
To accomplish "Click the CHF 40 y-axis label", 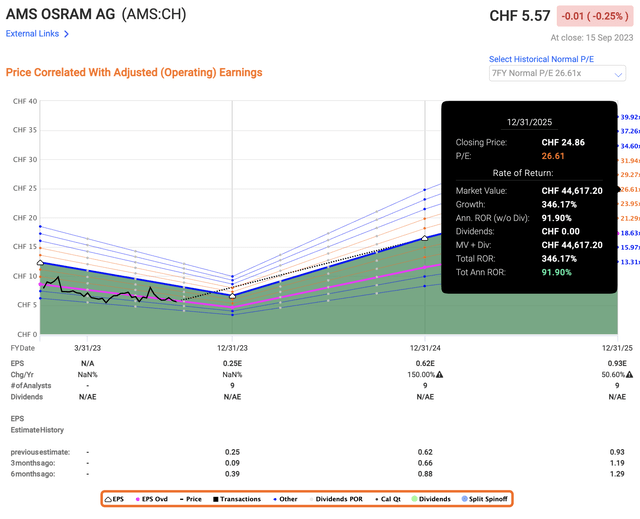I will 25,101.
